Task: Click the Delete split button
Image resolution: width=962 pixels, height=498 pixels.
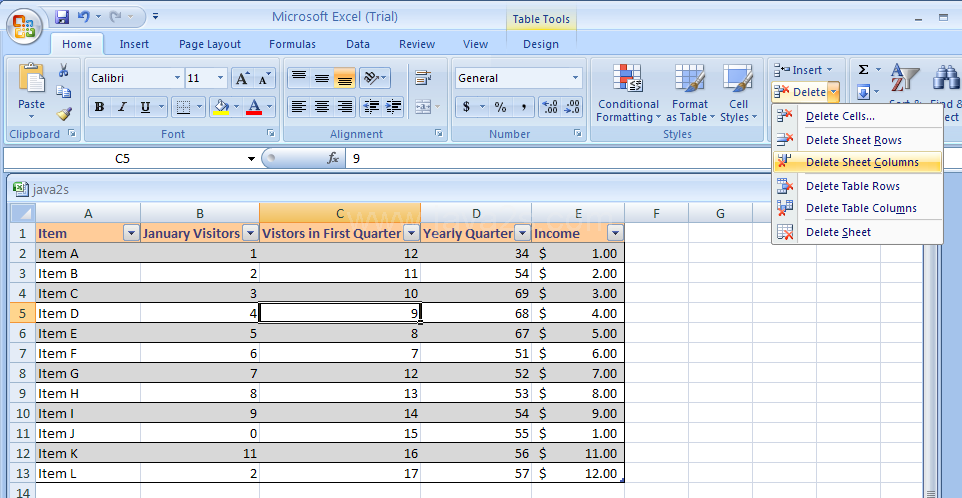Action: click(x=799, y=92)
